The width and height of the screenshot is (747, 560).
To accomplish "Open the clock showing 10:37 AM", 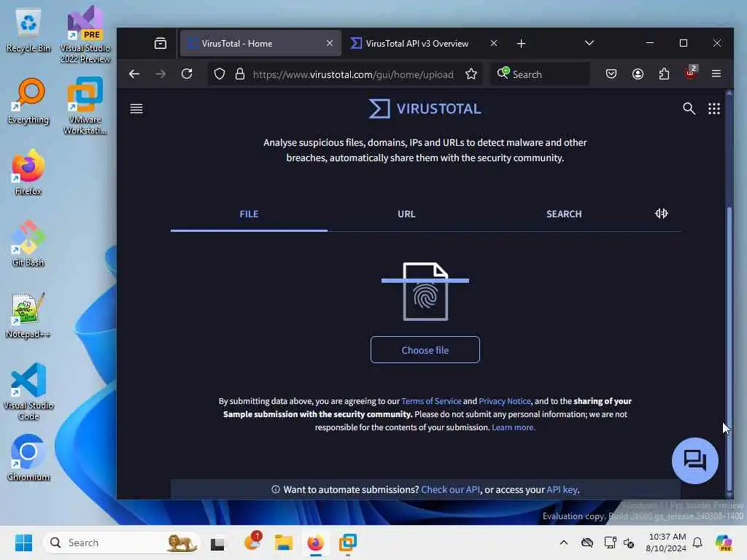I will [x=666, y=542].
